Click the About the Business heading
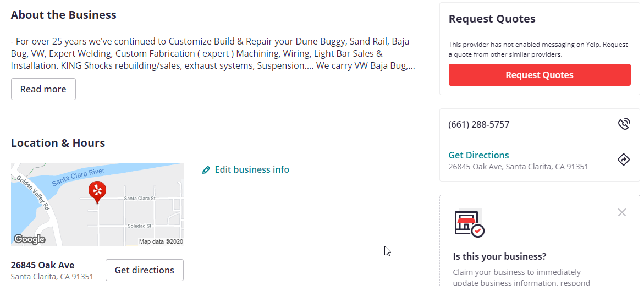644x286 pixels. point(64,15)
